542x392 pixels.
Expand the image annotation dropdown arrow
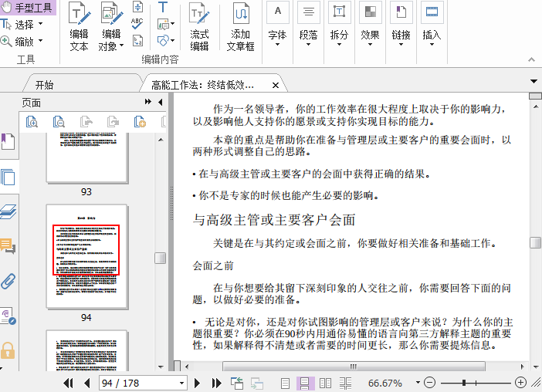coord(172,24)
